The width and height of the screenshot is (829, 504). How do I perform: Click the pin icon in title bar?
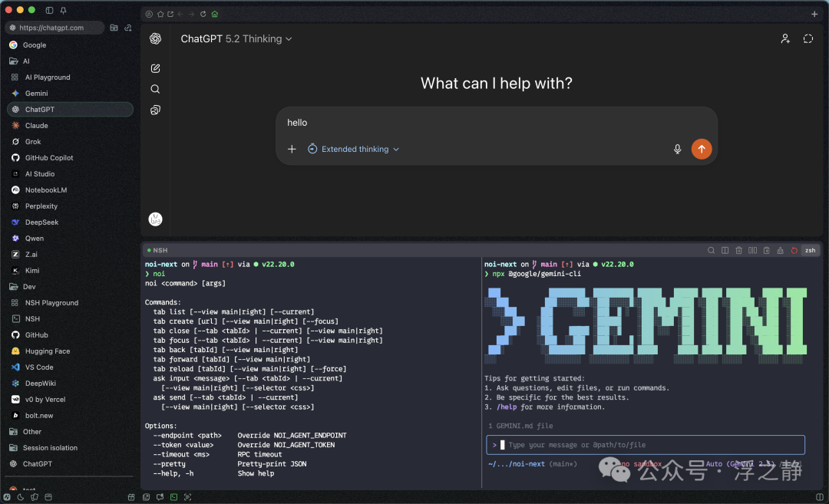coord(63,10)
